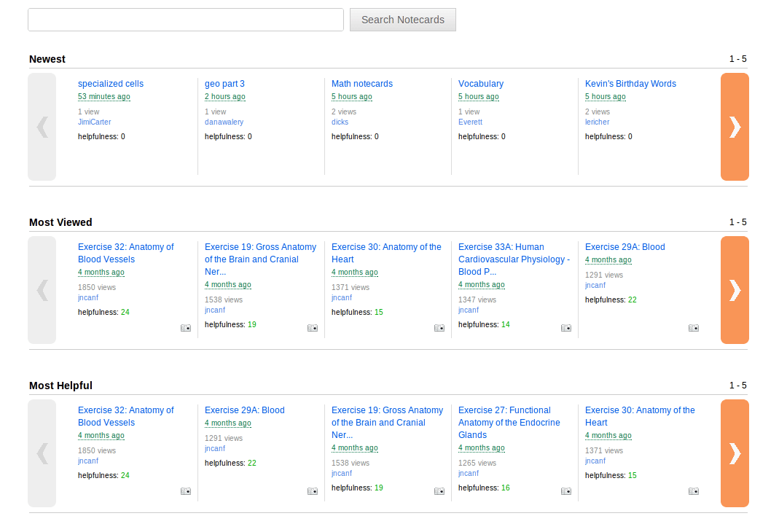This screenshot has width=779, height=532.
Task: Click image icon on Most Viewed Exercise 19 card
Action: pos(313,328)
